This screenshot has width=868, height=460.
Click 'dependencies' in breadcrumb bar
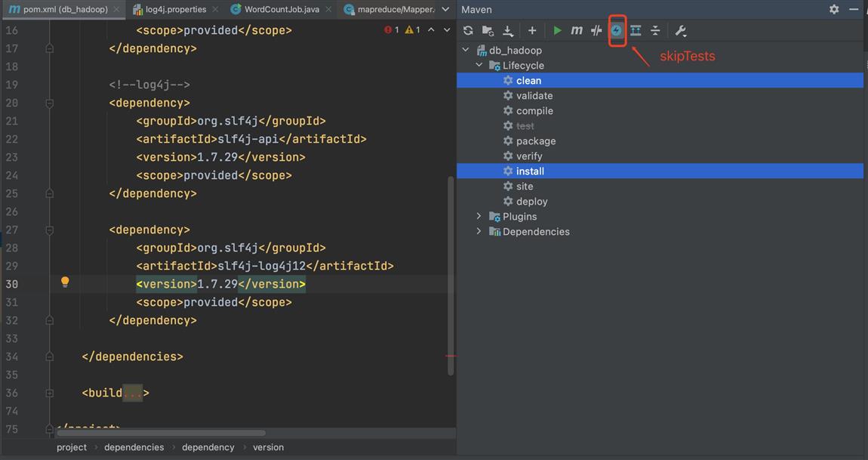point(134,447)
